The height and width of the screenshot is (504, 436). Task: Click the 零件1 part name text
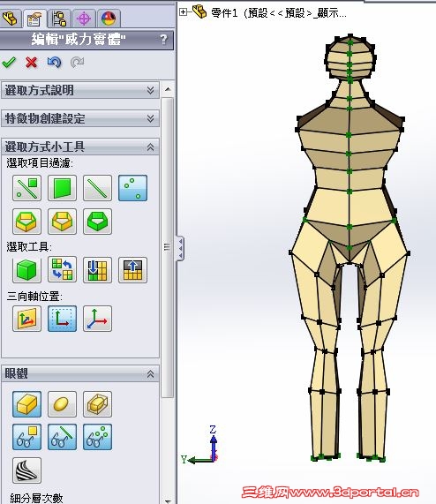click(279, 13)
